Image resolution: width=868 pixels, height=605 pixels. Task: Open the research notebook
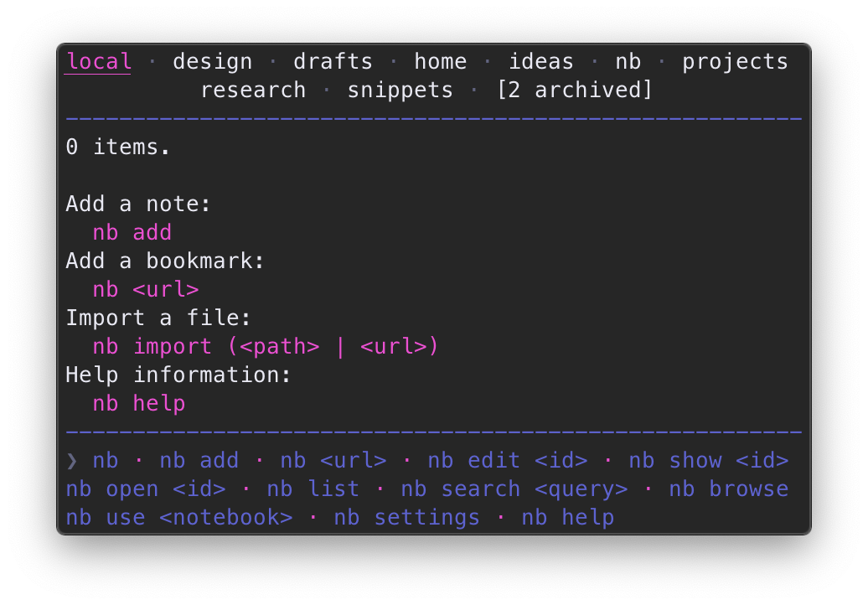tap(253, 90)
